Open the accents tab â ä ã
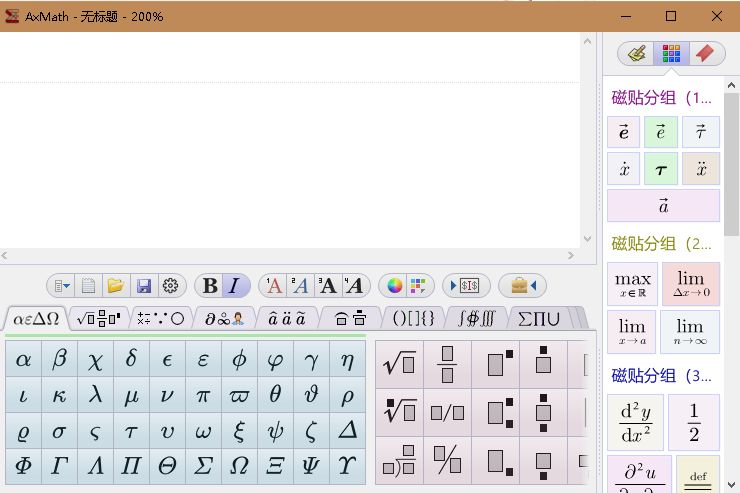740x493 pixels. [x=287, y=319]
